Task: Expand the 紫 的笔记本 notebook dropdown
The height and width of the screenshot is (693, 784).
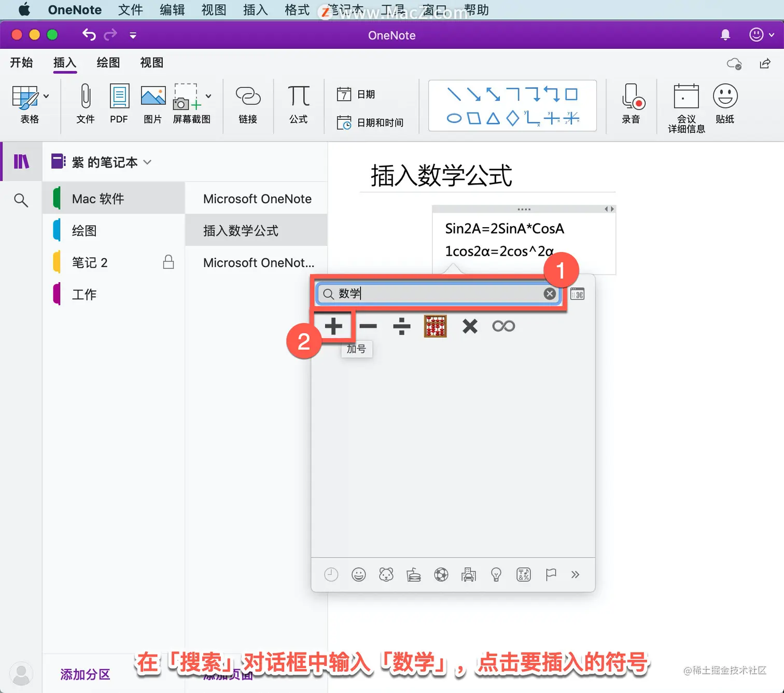Action: click(x=147, y=162)
